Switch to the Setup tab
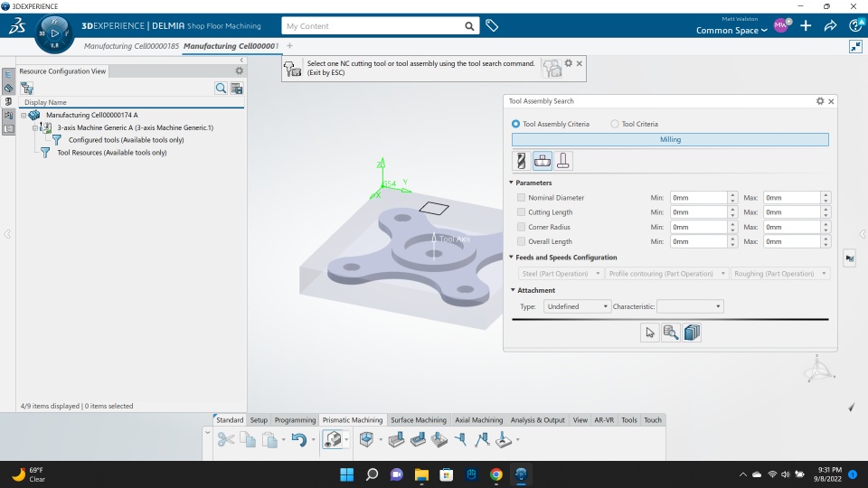 point(259,420)
